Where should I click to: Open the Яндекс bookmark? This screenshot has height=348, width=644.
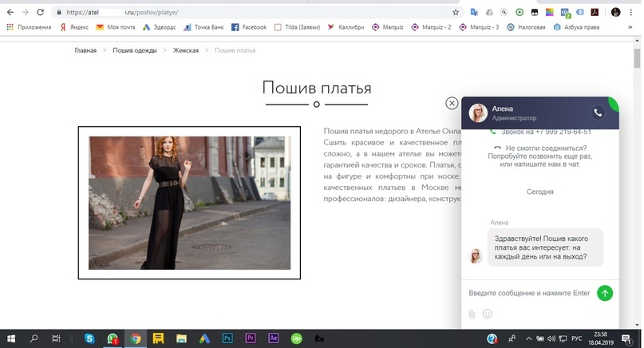tap(74, 27)
